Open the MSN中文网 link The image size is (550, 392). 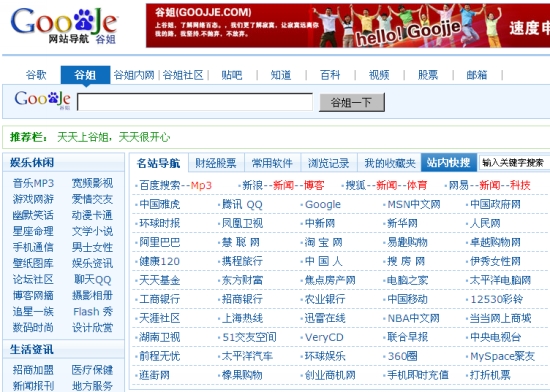click(x=414, y=204)
